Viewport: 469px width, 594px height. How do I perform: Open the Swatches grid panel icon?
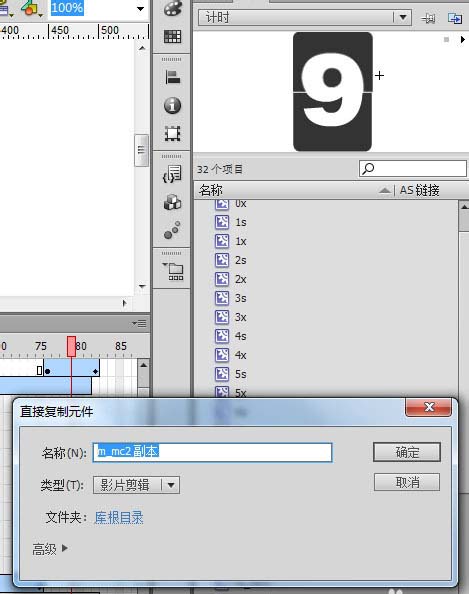172,37
